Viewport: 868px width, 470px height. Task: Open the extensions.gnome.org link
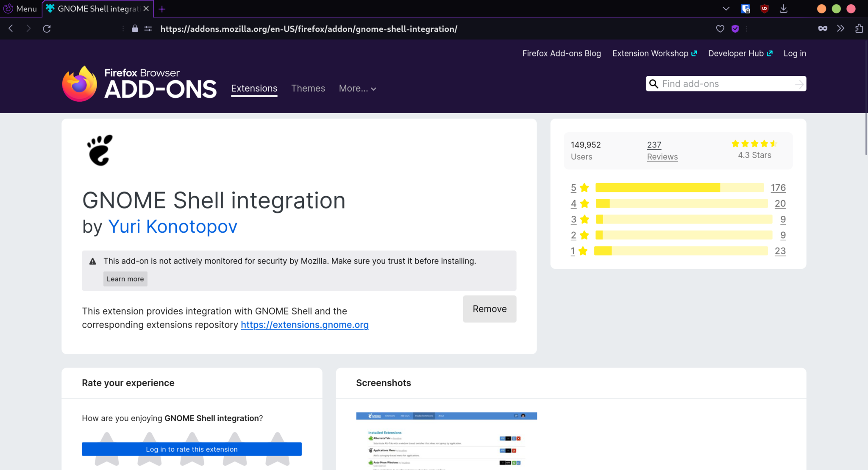click(304, 325)
